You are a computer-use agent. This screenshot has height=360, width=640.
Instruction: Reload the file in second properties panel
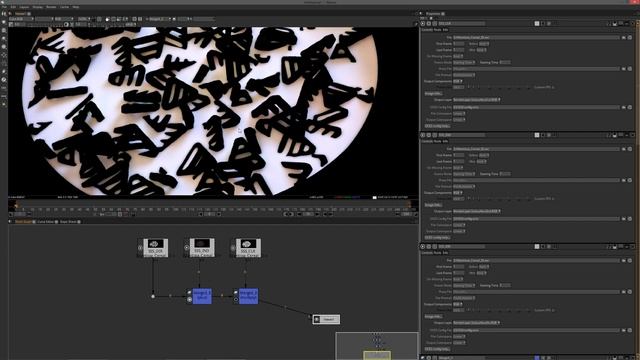[x=630, y=149]
